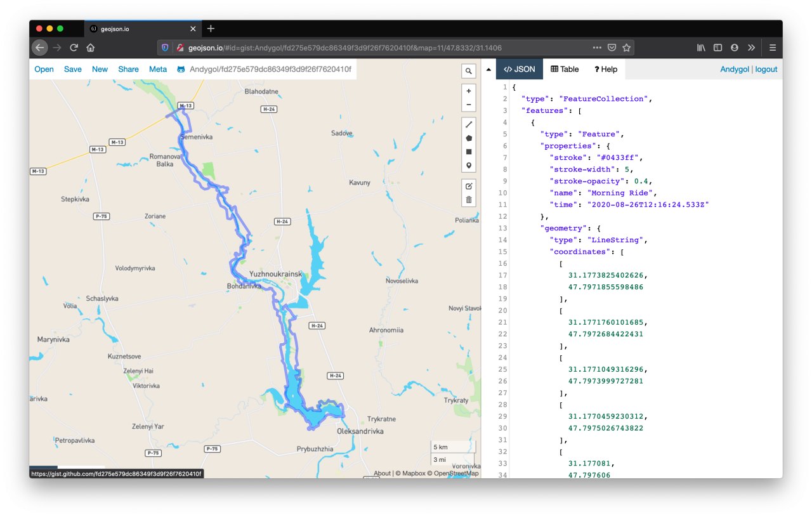This screenshot has width=812, height=517.
Task: Open the New menu
Action: click(100, 69)
